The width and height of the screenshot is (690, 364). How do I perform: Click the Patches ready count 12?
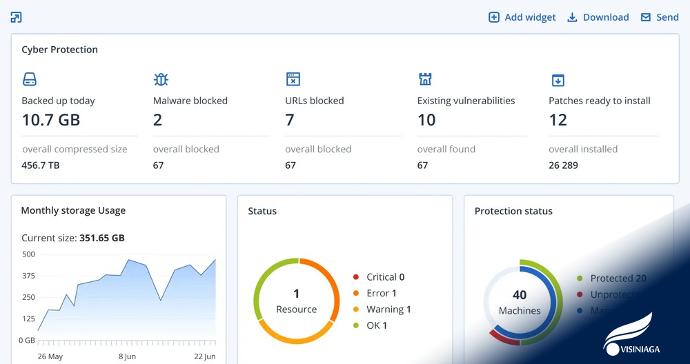click(558, 120)
